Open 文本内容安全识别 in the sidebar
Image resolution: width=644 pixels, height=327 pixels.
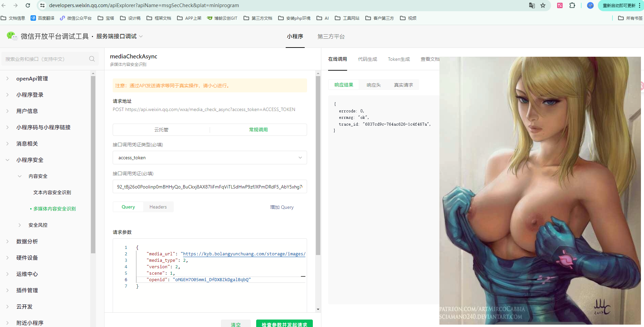tap(52, 193)
